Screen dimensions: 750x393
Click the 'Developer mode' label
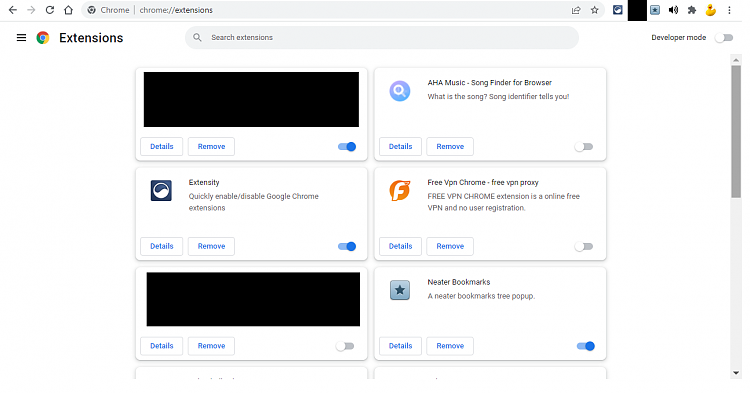click(x=678, y=38)
